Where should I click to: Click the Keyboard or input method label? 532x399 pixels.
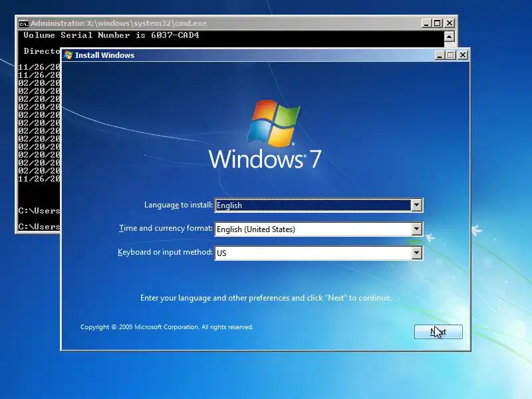[165, 252]
